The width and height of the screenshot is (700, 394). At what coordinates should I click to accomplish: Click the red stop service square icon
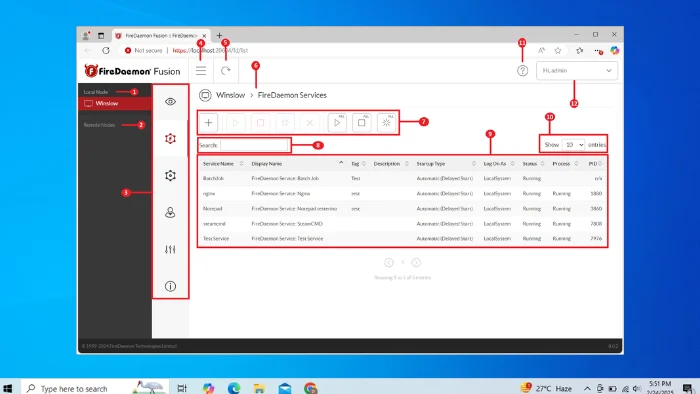pyautogui.click(x=260, y=123)
